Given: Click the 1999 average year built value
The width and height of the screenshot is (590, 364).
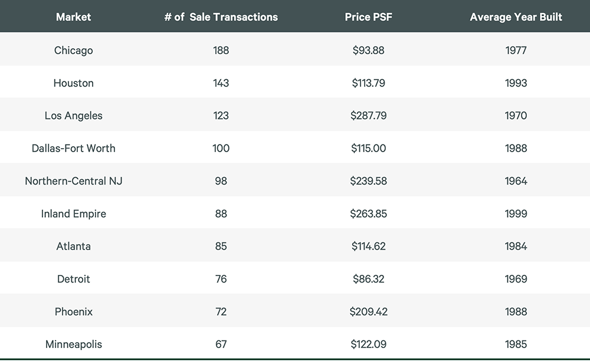Looking at the screenshot, I should click(516, 214).
